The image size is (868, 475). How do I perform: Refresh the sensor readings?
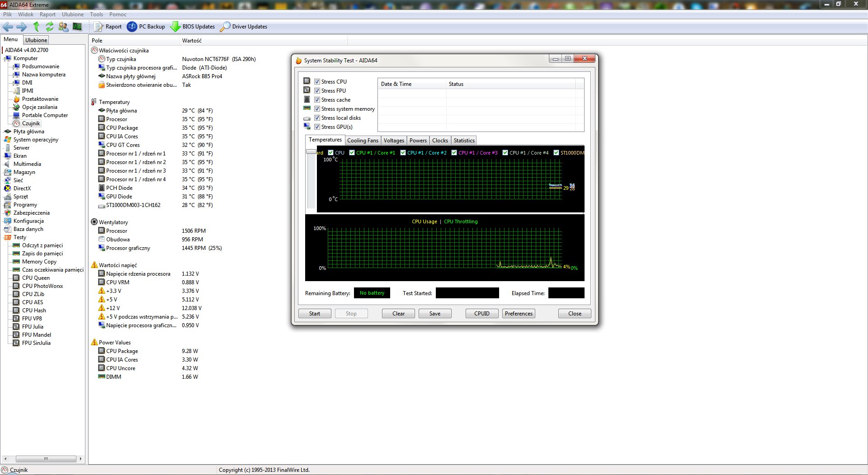pos(50,27)
